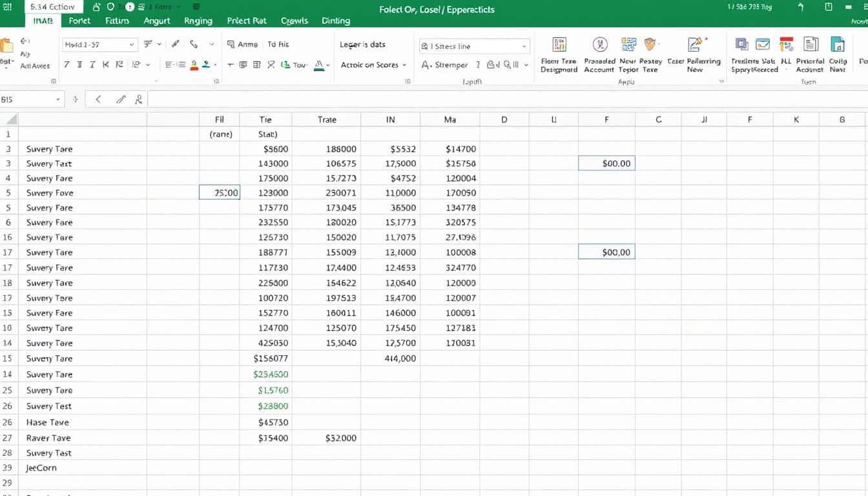The image size is (868, 496).
Task: Click the pencil icon in formula bar
Action: point(121,99)
